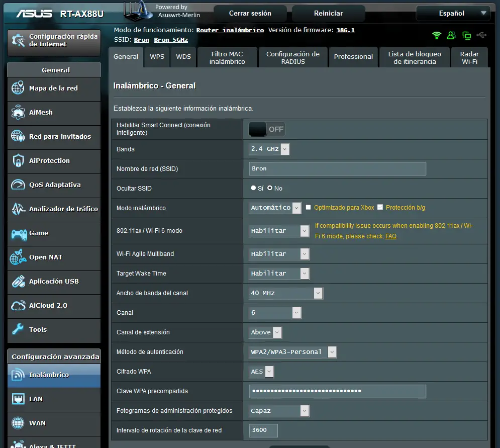The image size is (500, 448).
Task: Enable the Optimizado para Xbox checkbox
Action: (x=309, y=207)
